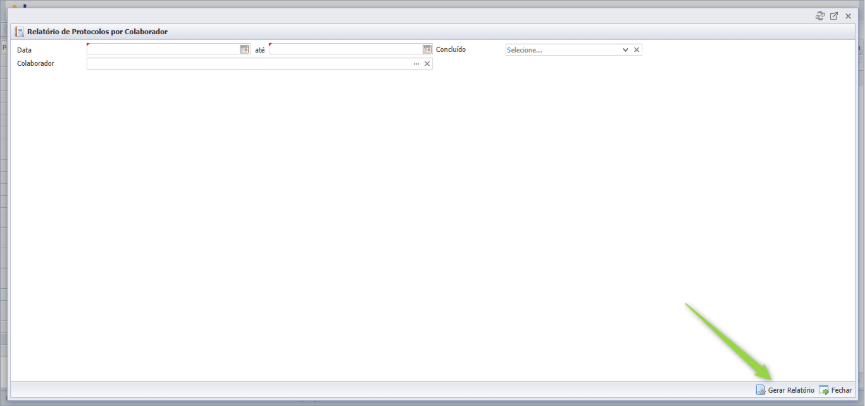The width and height of the screenshot is (865, 406).
Task: Click the report icon beside the dialog title
Action: coord(20,31)
